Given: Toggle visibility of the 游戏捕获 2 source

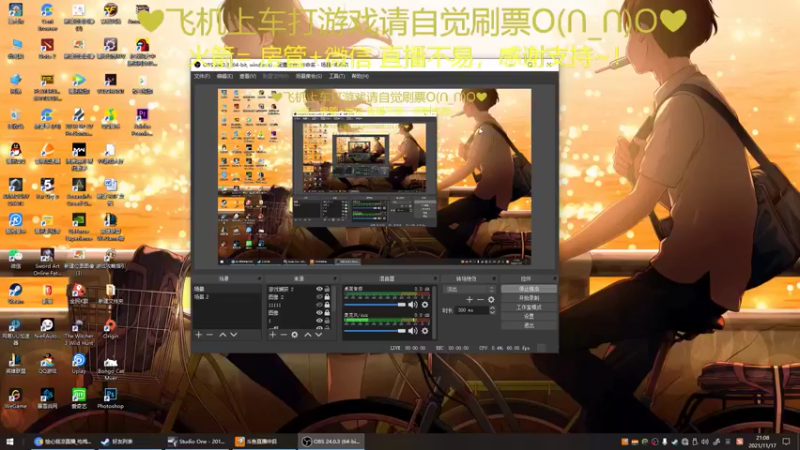Looking at the screenshot, I should [x=319, y=289].
